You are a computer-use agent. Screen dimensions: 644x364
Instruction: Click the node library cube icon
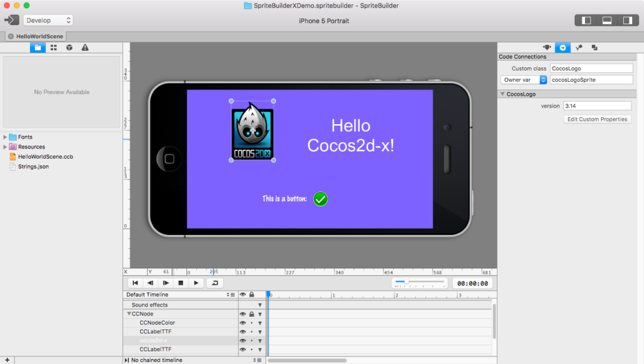click(x=69, y=47)
